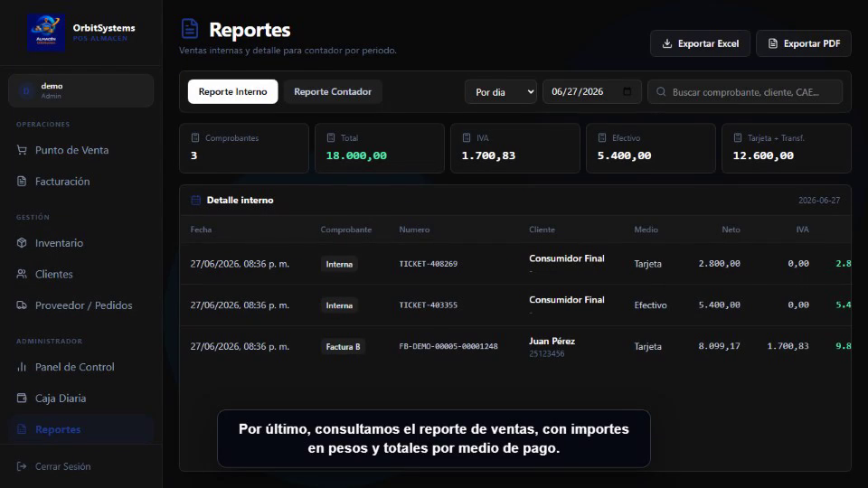Click download icon in Exportar Excel
The height and width of the screenshot is (488, 868).
[x=667, y=43]
